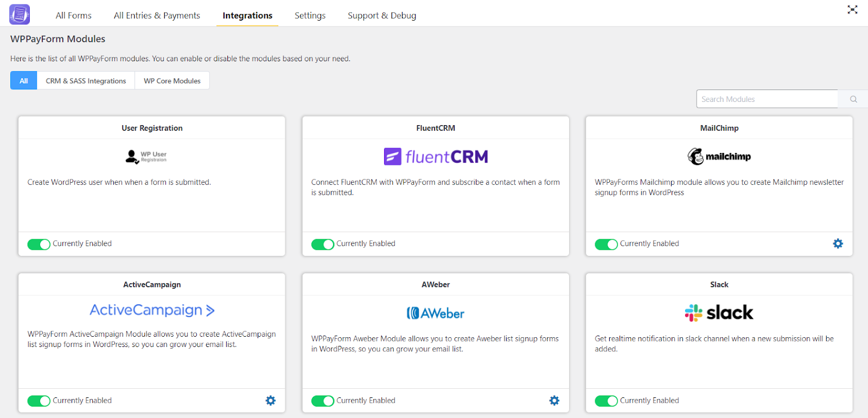Click the fluentCRM logo
This screenshot has height=418, width=868.
pos(436,157)
